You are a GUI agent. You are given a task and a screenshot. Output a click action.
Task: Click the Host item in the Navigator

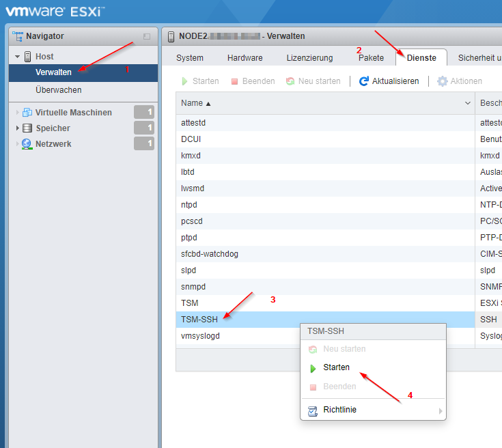(44, 57)
